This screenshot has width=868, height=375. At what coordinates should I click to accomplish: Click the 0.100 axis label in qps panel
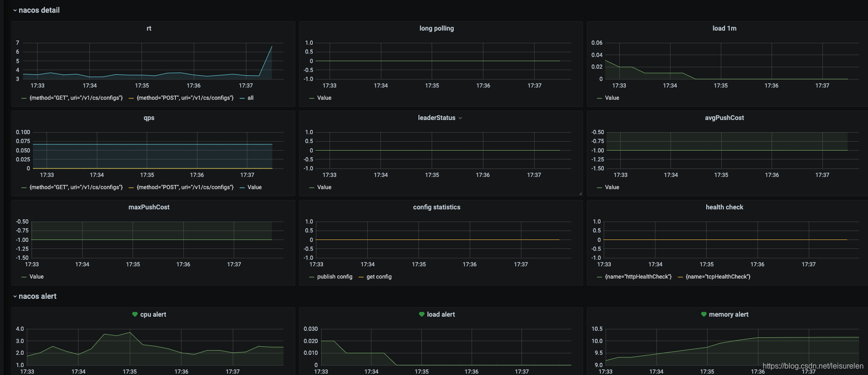point(23,132)
